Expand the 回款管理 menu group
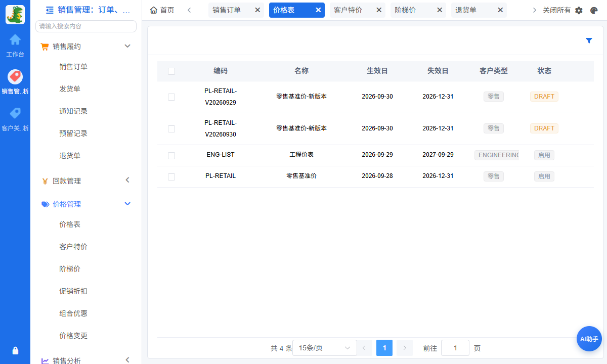The image size is (607, 364). click(127, 180)
